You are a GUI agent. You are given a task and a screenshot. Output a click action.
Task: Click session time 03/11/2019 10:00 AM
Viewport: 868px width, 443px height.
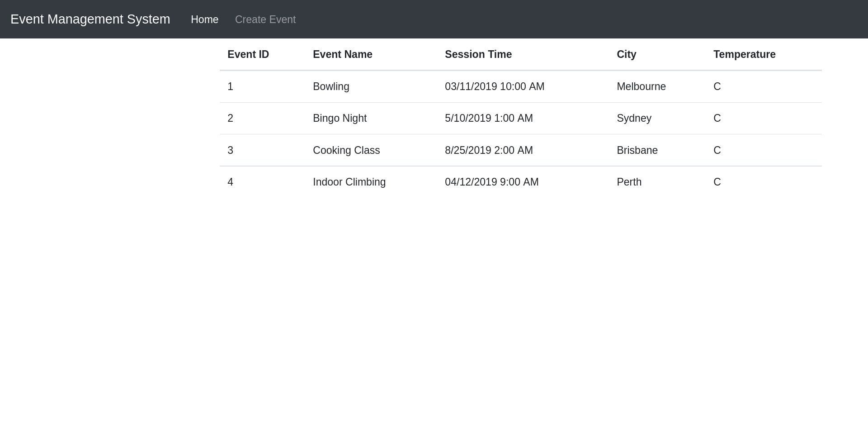pos(495,86)
